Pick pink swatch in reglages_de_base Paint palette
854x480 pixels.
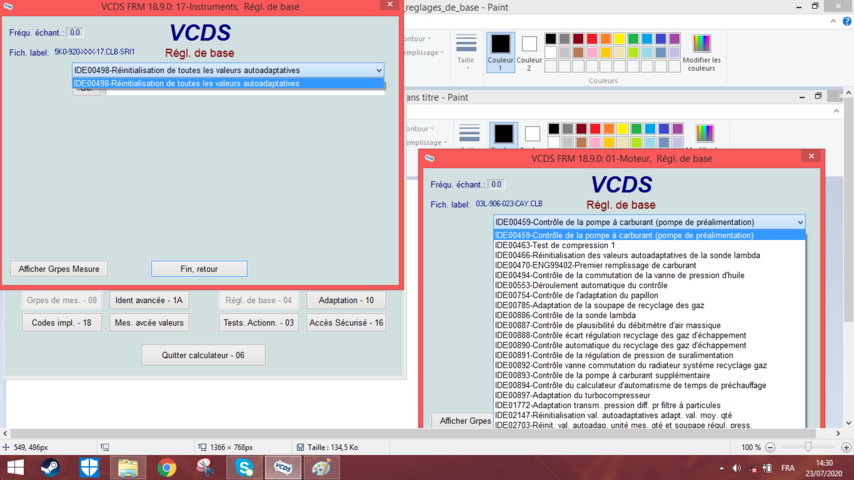pos(592,53)
